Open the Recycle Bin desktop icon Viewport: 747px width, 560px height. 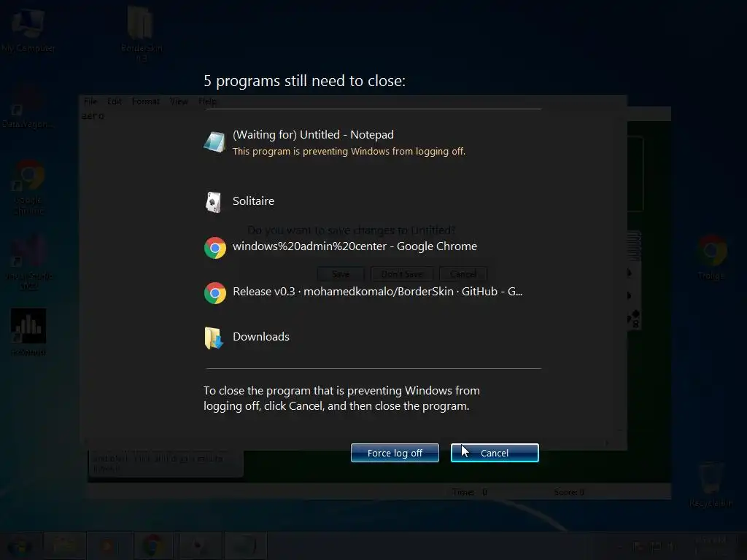point(711,485)
